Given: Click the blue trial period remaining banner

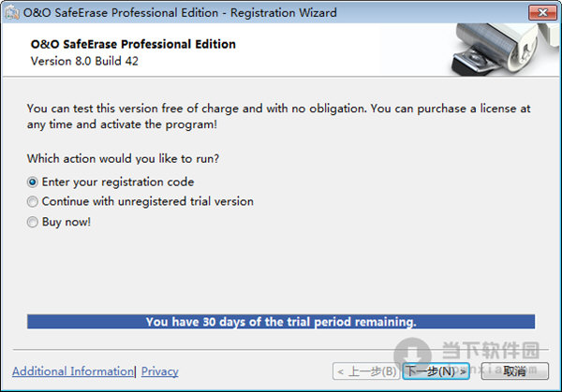Looking at the screenshot, I should (x=281, y=322).
